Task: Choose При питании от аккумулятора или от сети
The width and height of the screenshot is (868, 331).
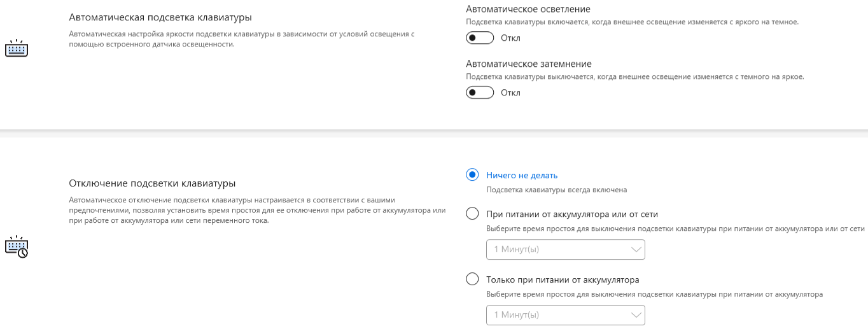Action: click(x=472, y=214)
